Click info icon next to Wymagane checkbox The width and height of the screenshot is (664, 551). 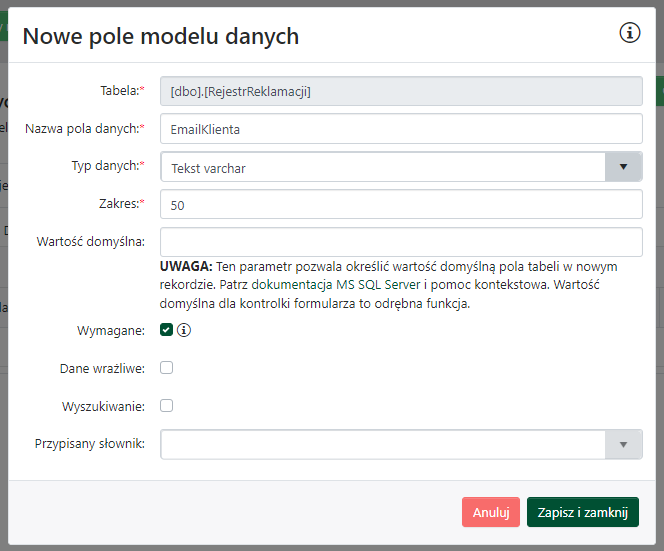[x=184, y=330]
